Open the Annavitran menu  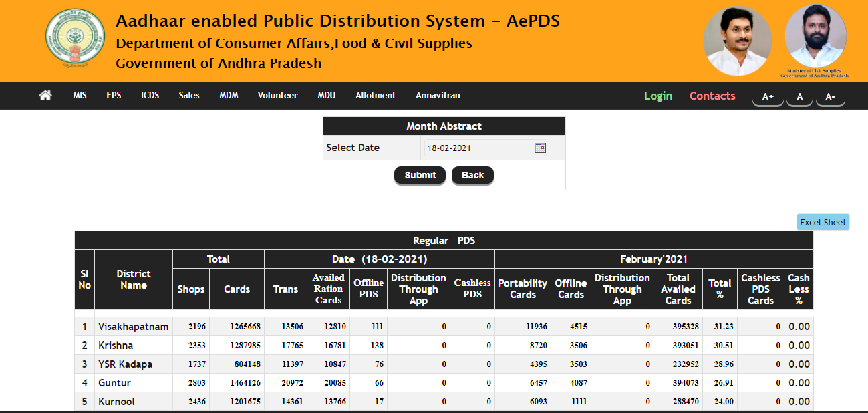(438, 96)
